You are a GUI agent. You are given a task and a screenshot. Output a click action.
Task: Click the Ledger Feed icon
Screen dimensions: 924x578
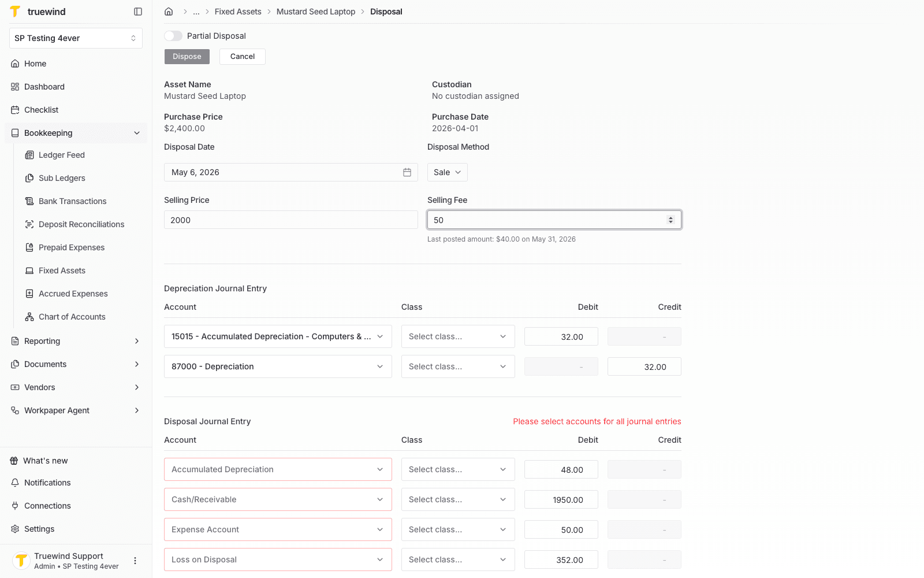(29, 155)
